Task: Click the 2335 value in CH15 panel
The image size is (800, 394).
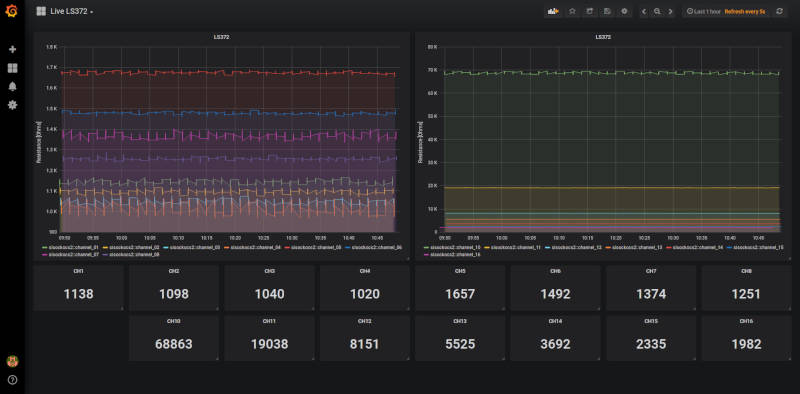Action: [651, 344]
